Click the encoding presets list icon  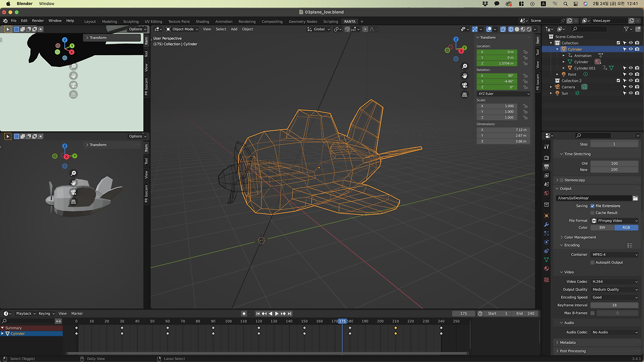coord(629,245)
